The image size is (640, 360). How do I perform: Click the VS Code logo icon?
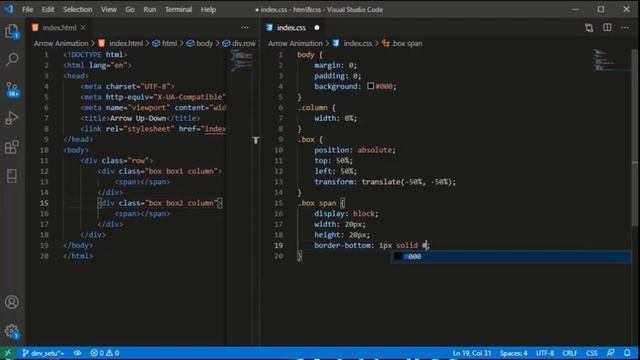9,9
